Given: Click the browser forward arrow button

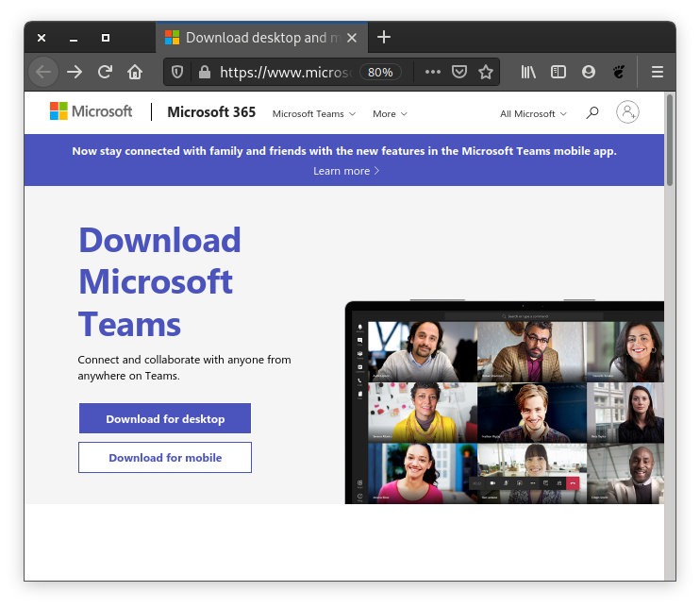Looking at the screenshot, I should pyautogui.click(x=75, y=72).
